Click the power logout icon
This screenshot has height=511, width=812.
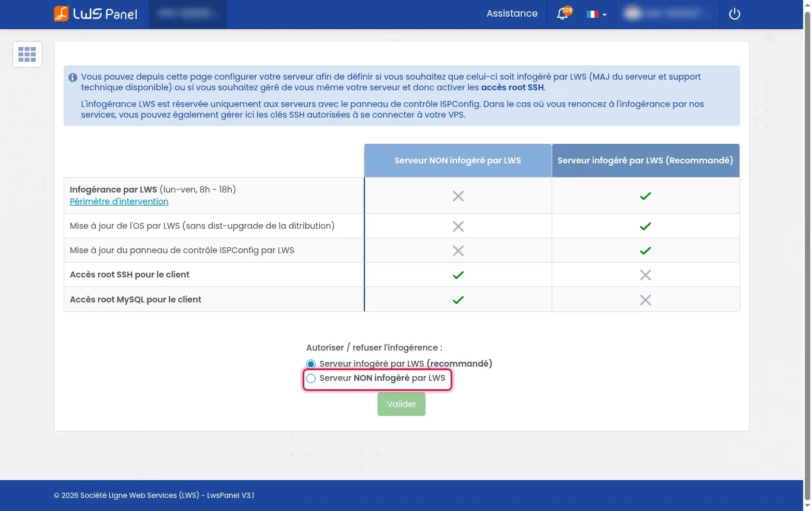tap(735, 14)
